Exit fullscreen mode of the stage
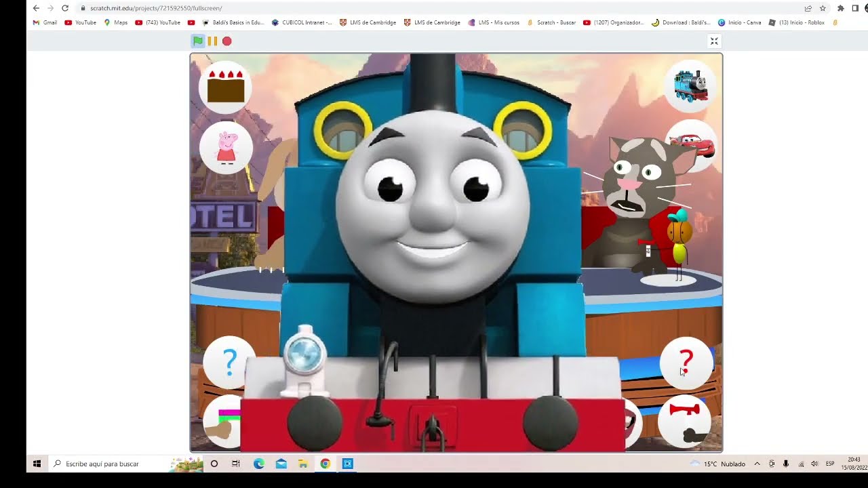The width and height of the screenshot is (868, 488). tap(714, 41)
